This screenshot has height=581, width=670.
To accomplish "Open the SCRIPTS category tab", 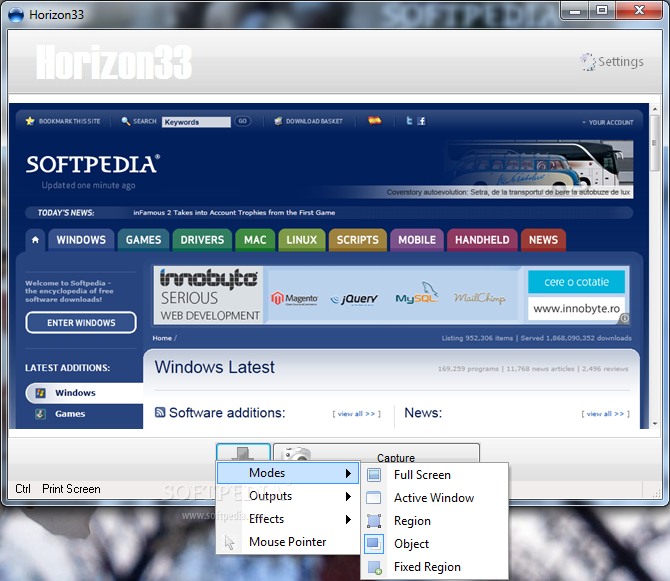I will pyautogui.click(x=358, y=240).
